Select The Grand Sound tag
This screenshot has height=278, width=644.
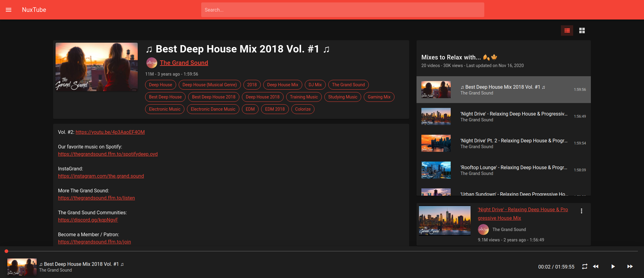pyautogui.click(x=348, y=85)
